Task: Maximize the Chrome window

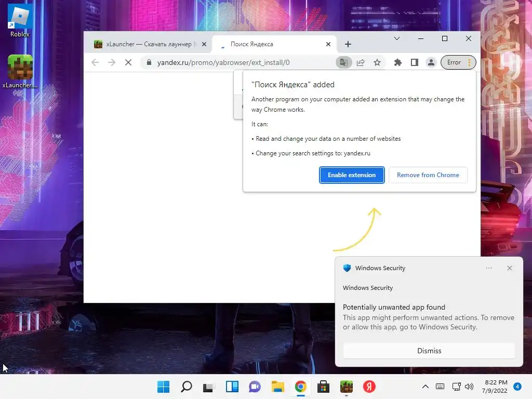Action: 445,38
